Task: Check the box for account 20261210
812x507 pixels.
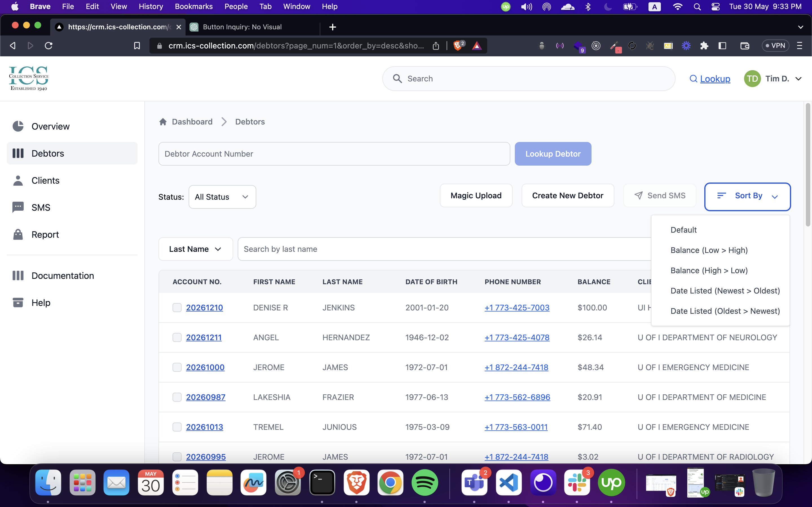Action: click(177, 308)
